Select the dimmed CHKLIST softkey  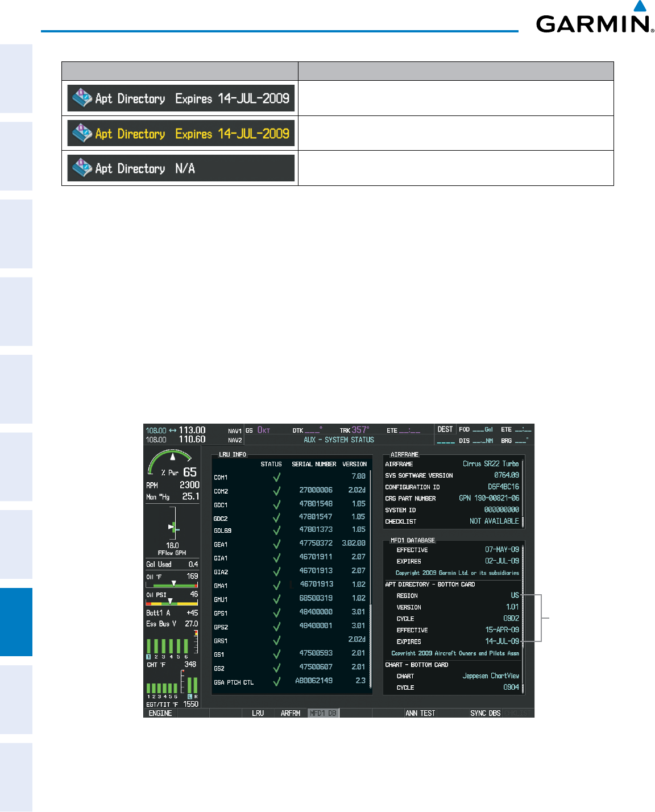[518, 713]
